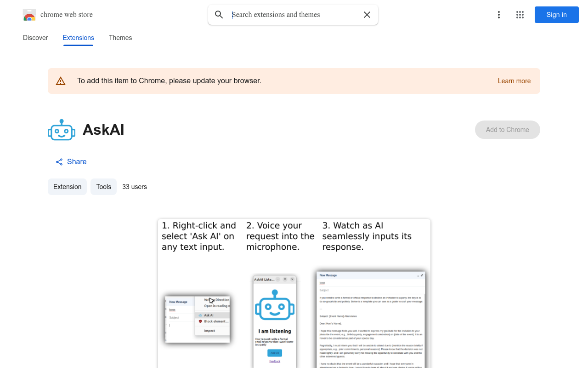
Task: Click the update your browser message text
Action: pos(169,81)
